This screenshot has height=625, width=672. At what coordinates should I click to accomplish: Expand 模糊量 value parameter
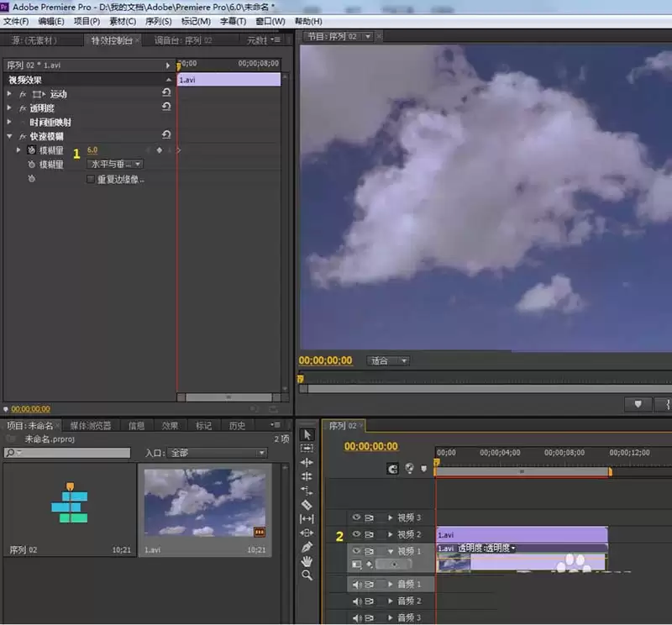(18, 150)
